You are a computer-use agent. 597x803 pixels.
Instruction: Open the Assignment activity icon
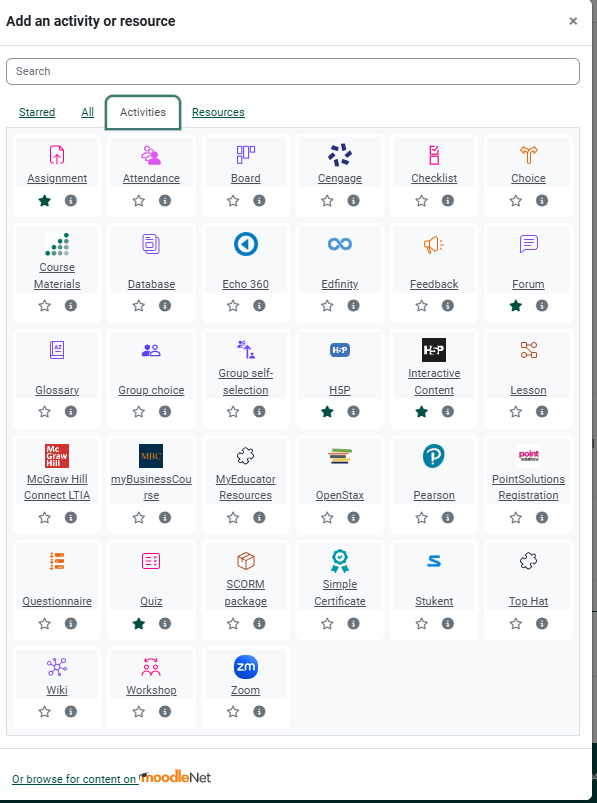(57, 154)
